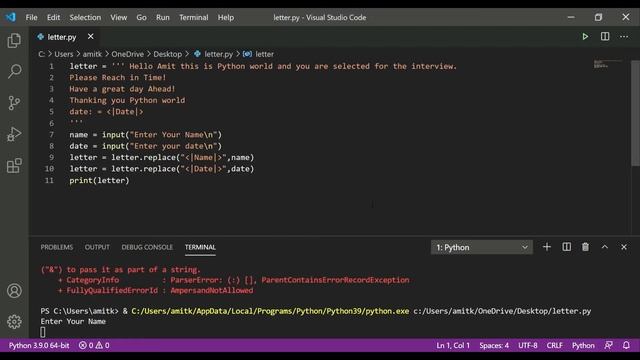Click the VS Code logo icon

point(11,17)
